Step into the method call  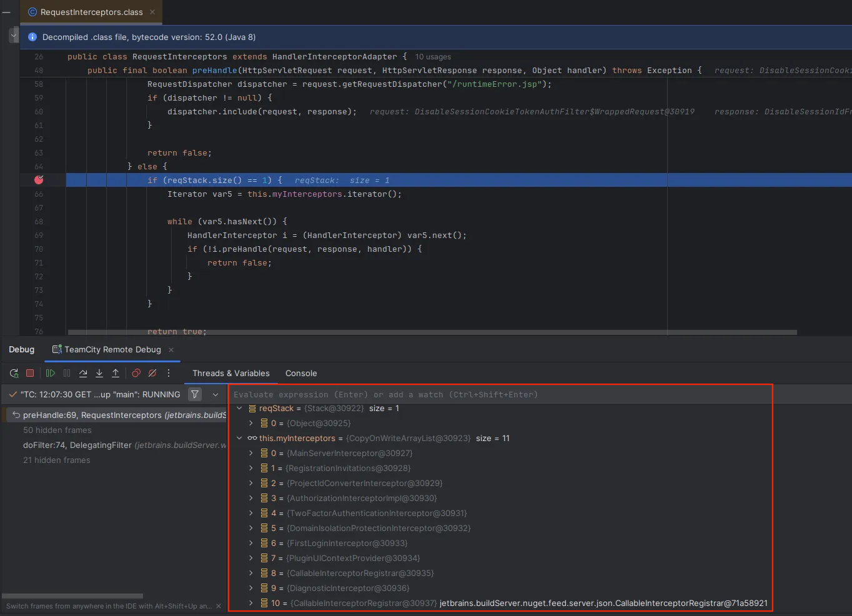coord(99,373)
